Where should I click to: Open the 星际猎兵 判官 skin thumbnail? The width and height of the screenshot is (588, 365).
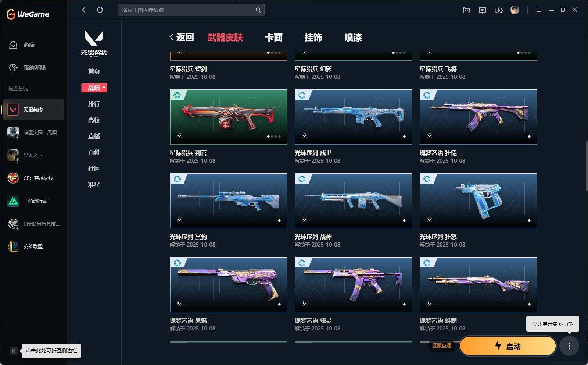(x=229, y=117)
